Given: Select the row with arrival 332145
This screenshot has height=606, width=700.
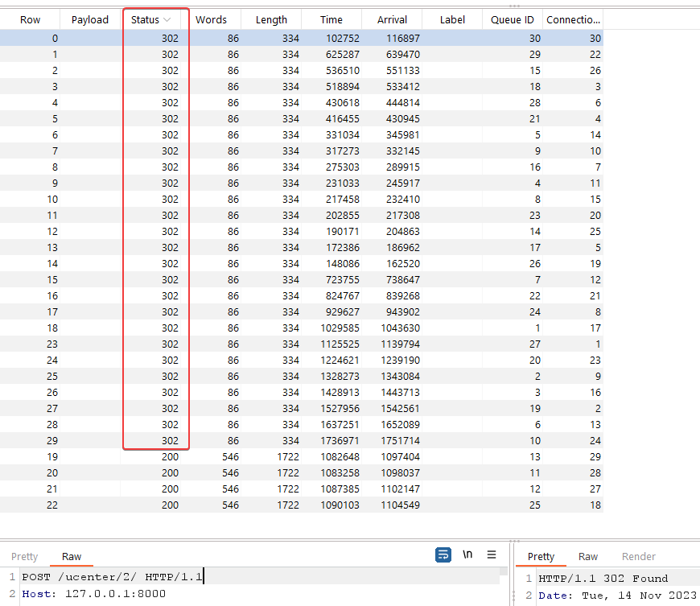Looking at the screenshot, I should tap(302, 150).
